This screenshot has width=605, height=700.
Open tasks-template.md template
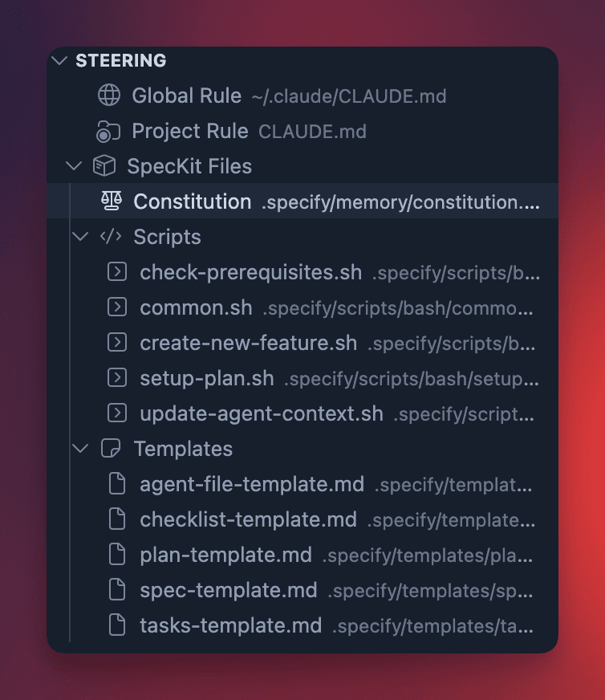point(231,625)
